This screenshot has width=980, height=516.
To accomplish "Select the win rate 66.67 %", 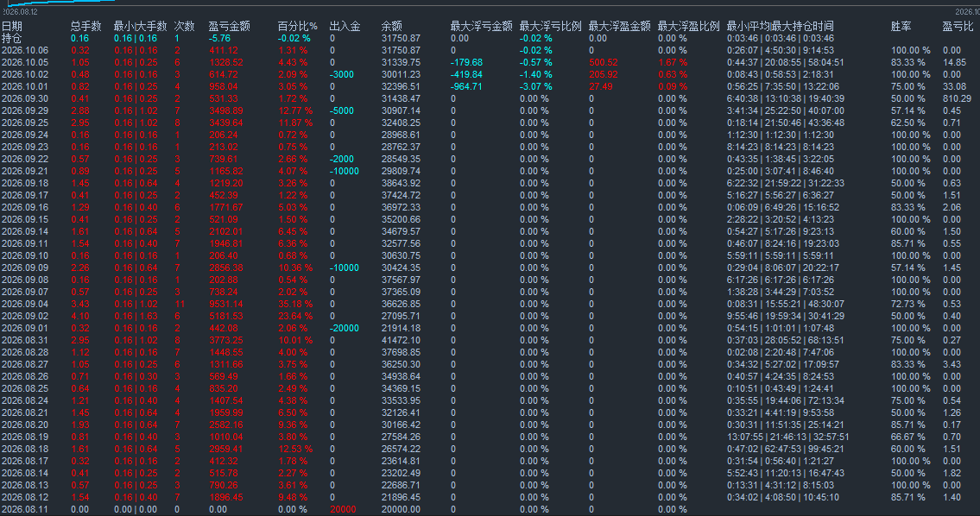I will tap(908, 437).
